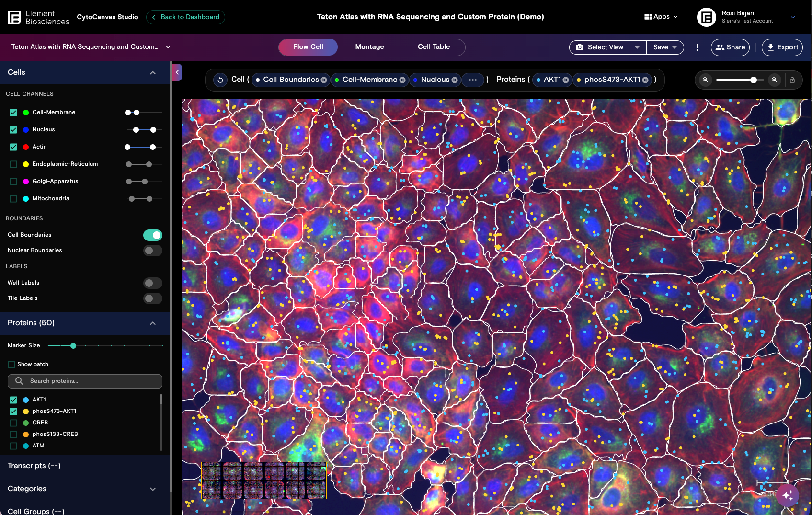Open the Select View dropdown
Image resolution: width=812 pixels, height=515 pixels.
[x=607, y=47]
